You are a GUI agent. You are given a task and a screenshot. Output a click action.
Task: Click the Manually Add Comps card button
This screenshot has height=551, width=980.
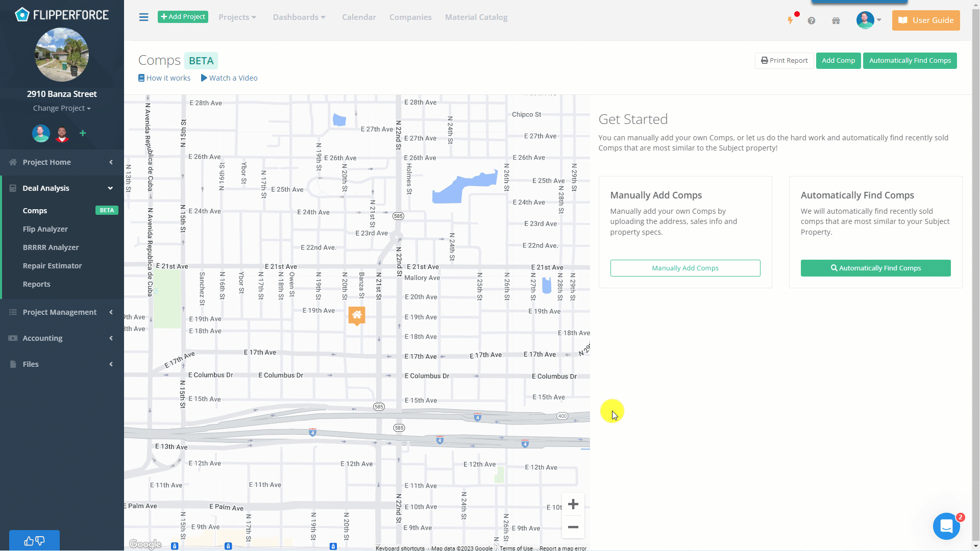point(685,268)
